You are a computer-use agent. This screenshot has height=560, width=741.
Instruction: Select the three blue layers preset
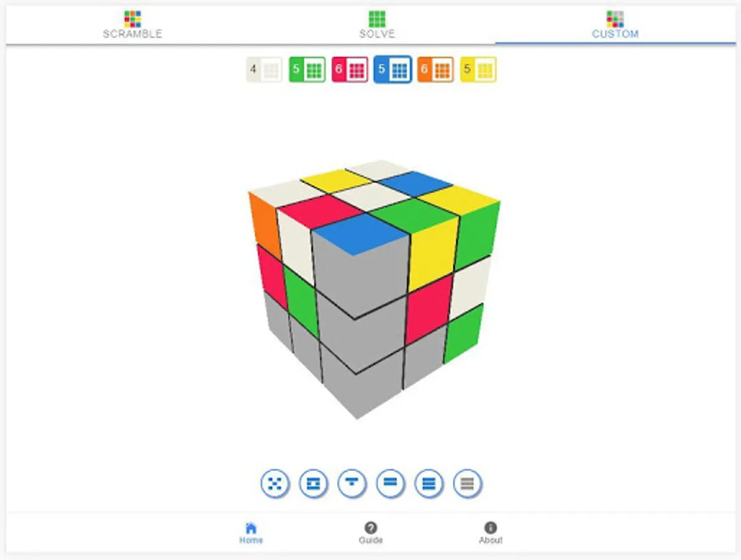(429, 483)
